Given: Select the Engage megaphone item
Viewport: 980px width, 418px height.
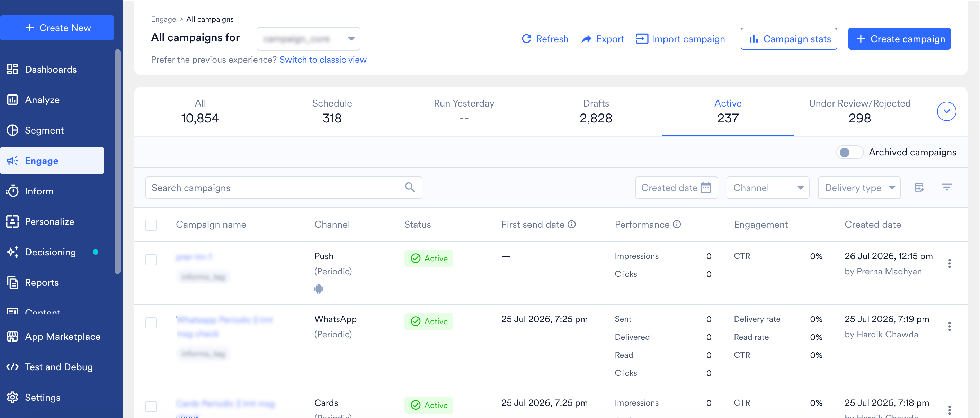Looking at the screenshot, I should coord(52,160).
